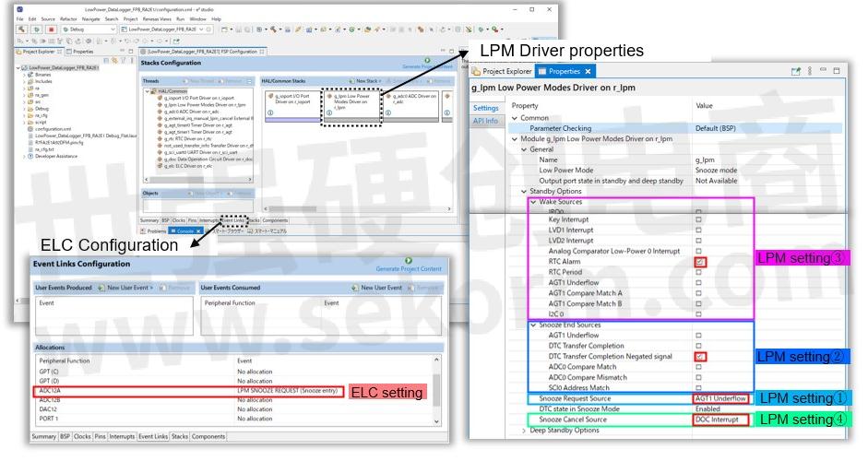The height and width of the screenshot is (461, 868).
Task: Click Generate Project Content link in Event Links
Action: [x=408, y=268]
